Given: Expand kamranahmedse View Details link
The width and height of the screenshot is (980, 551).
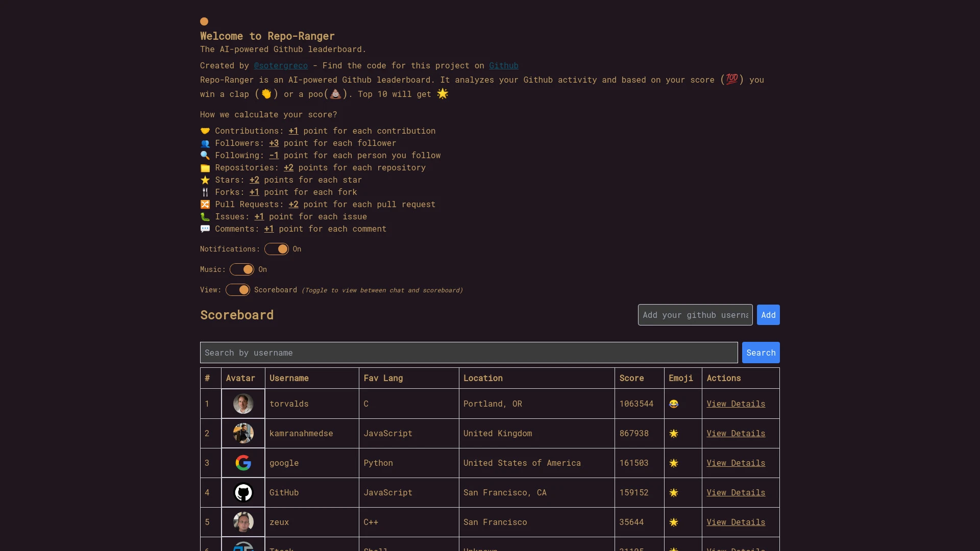Looking at the screenshot, I should coord(736,433).
